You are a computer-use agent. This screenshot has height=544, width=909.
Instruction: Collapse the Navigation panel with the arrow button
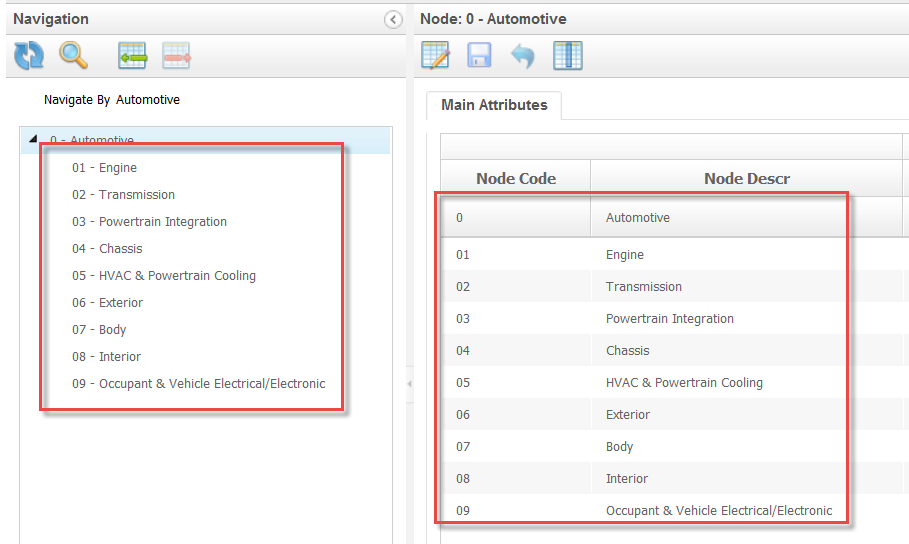point(393,20)
